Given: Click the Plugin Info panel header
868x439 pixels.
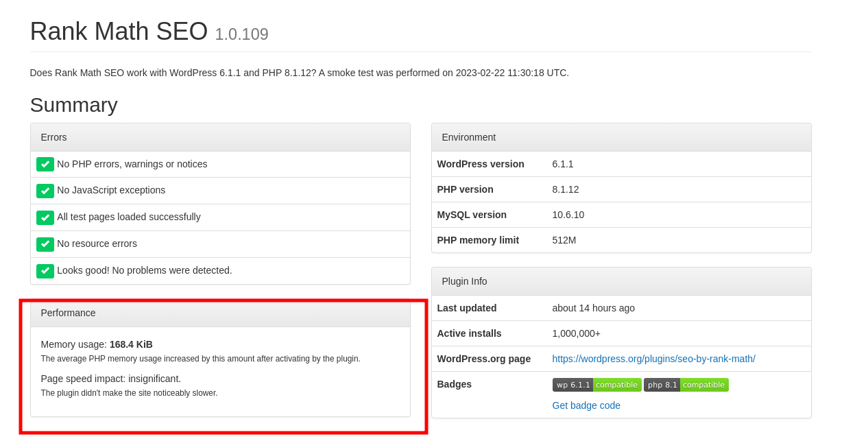Looking at the screenshot, I should (621, 281).
